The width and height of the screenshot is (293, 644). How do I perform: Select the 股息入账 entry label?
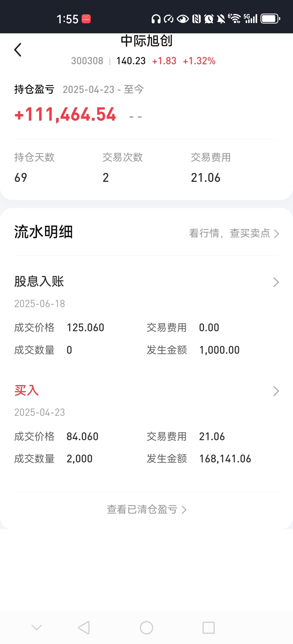39,281
